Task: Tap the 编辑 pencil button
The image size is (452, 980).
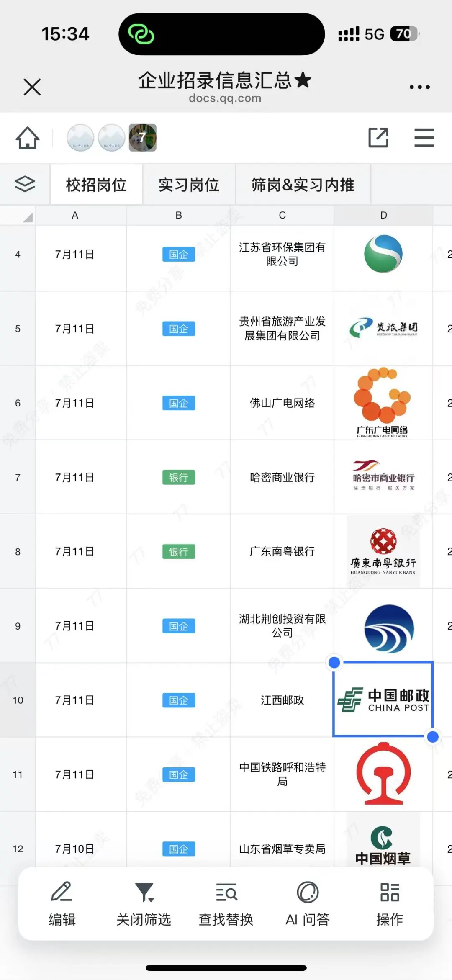Action: (62, 904)
